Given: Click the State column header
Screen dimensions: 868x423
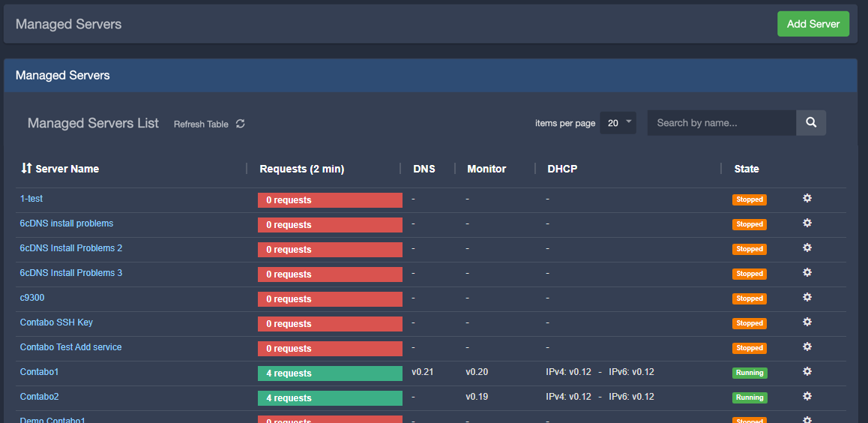Looking at the screenshot, I should 747,169.
